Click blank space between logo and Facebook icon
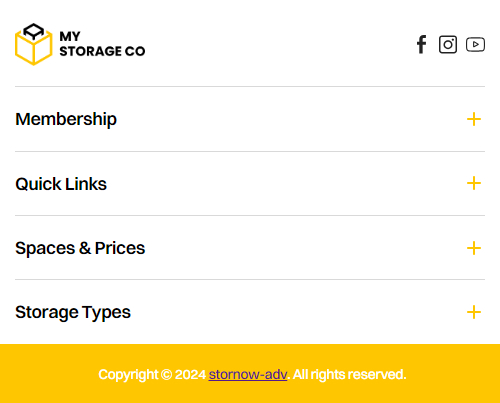This screenshot has width=500, height=403. pos(280,44)
